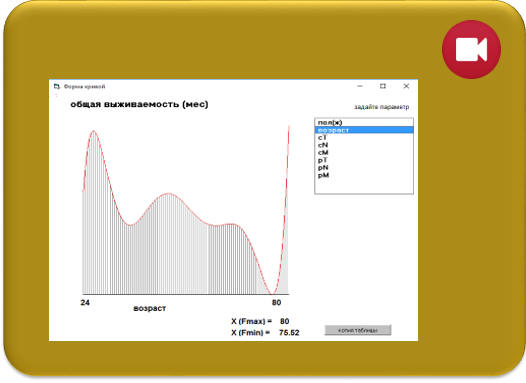Click the общая выживаемость (мес) chart title

point(139,104)
